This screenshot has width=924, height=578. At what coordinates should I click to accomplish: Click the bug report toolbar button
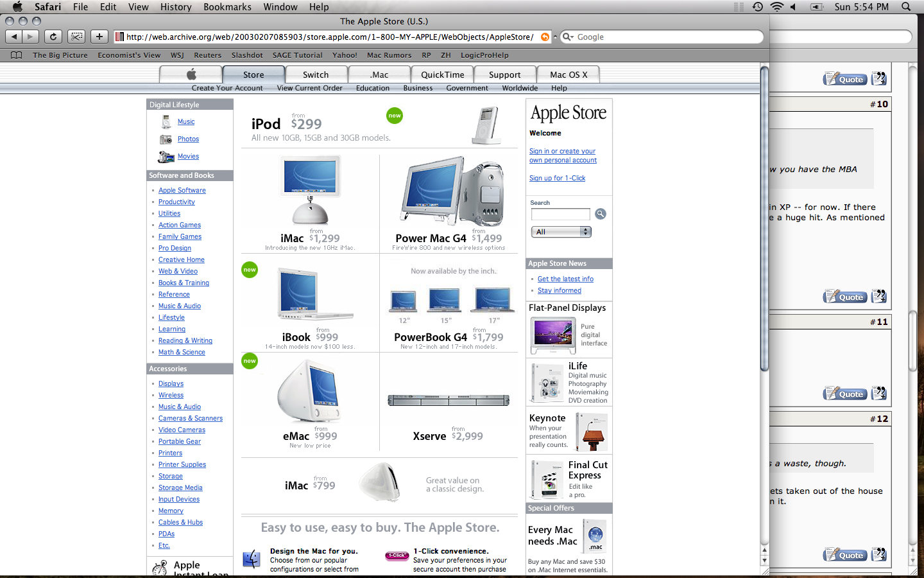pos(76,37)
